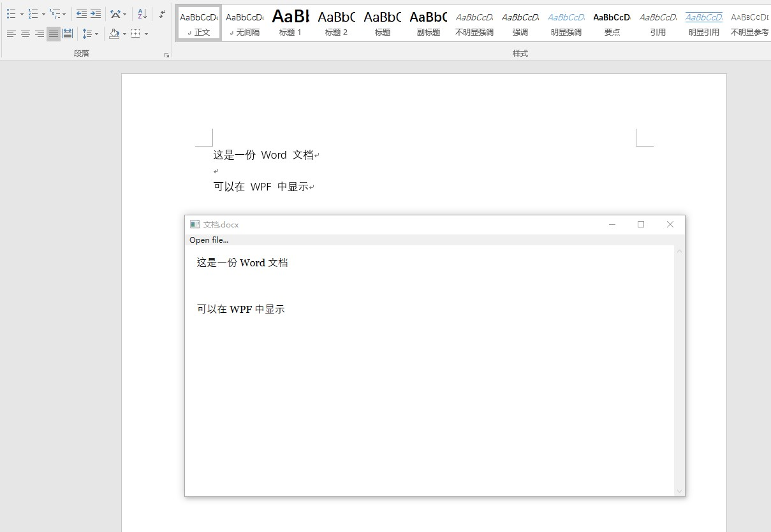
Task: Open the multilevel list icon
Action: tap(54, 13)
